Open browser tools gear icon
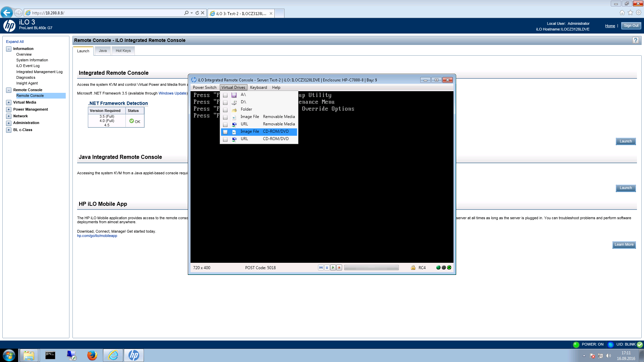The height and width of the screenshot is (362, 644). click(639, 13)
